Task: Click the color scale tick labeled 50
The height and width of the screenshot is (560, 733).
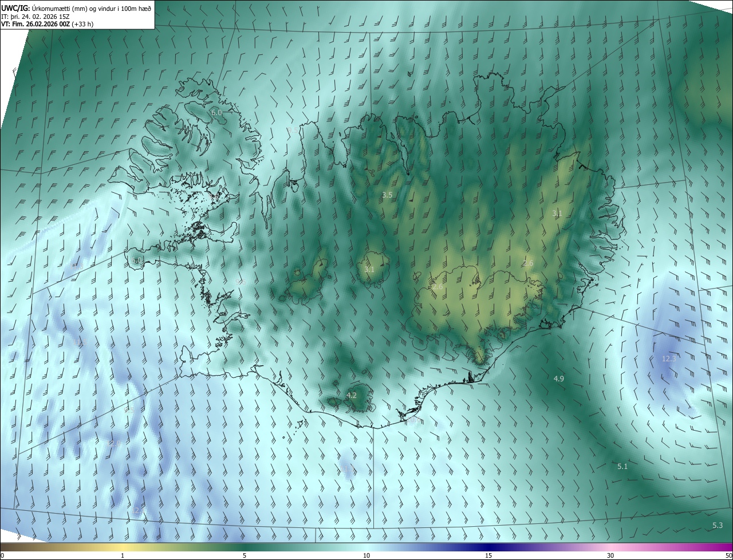Action: 728,556
